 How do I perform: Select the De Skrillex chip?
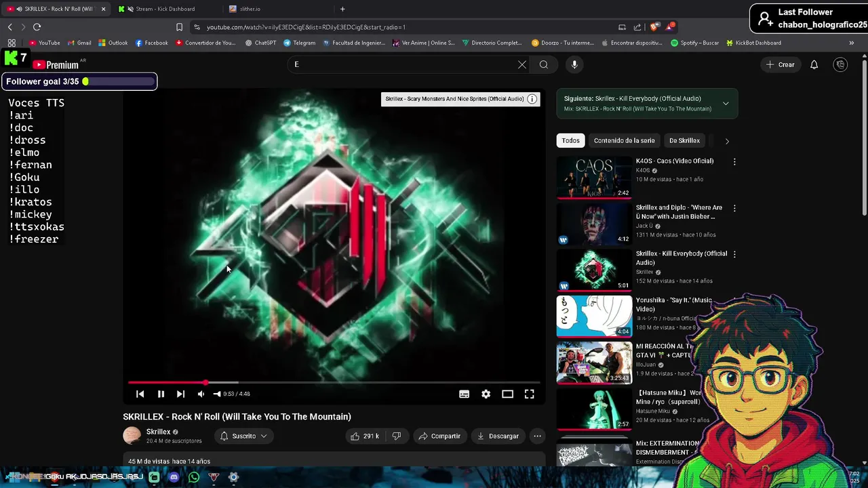[x=684, y=140]
